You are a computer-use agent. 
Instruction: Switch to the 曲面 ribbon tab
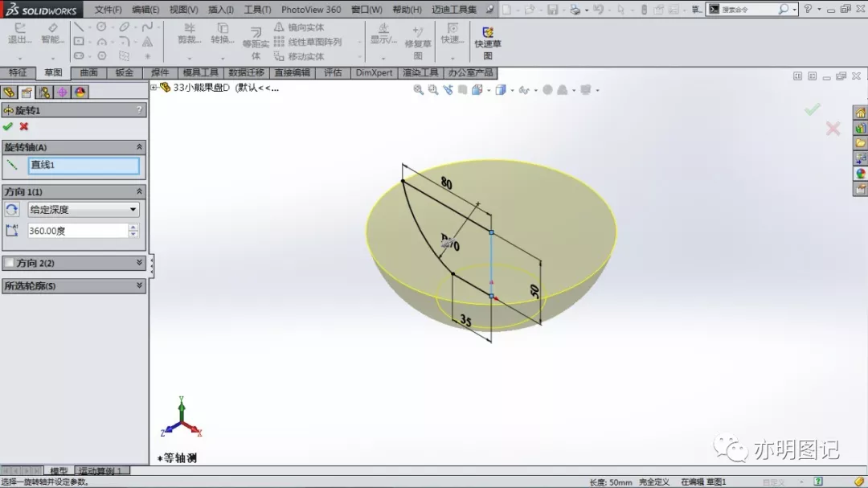pos(88,72)
